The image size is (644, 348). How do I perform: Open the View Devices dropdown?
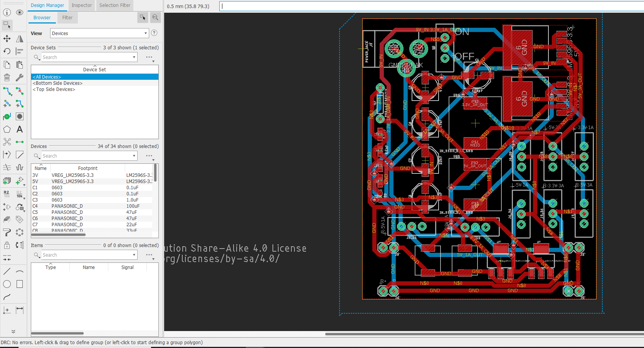tap(99, 33)
